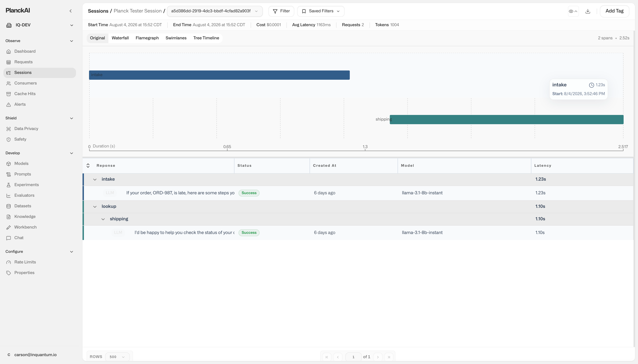Go to Sessions breadcrumb link

point(98,11)
